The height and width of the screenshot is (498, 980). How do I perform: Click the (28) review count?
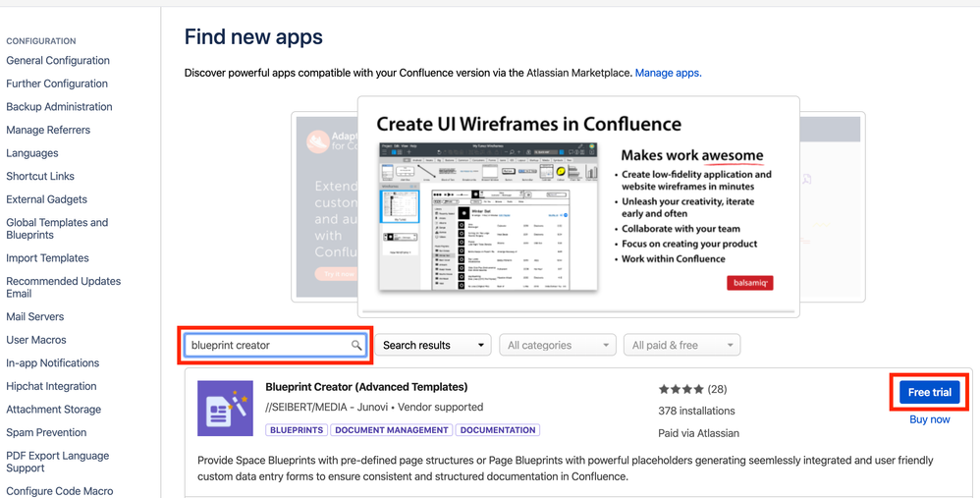(717, 389)
